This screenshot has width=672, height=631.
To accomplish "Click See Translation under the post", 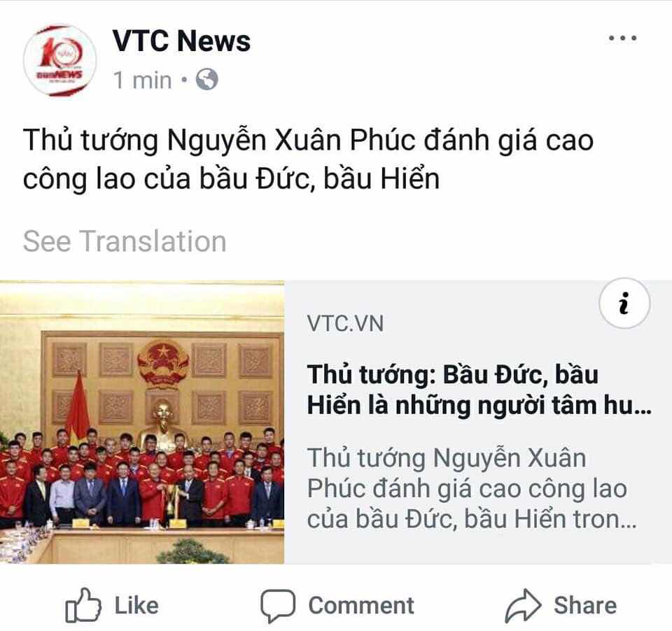I will click(x=125, y=241).
